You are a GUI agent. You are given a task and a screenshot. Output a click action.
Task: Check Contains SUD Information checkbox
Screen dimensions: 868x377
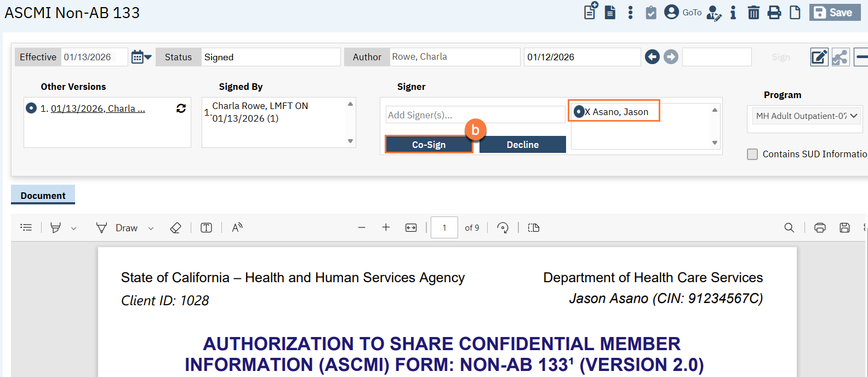tap(752, 155)
